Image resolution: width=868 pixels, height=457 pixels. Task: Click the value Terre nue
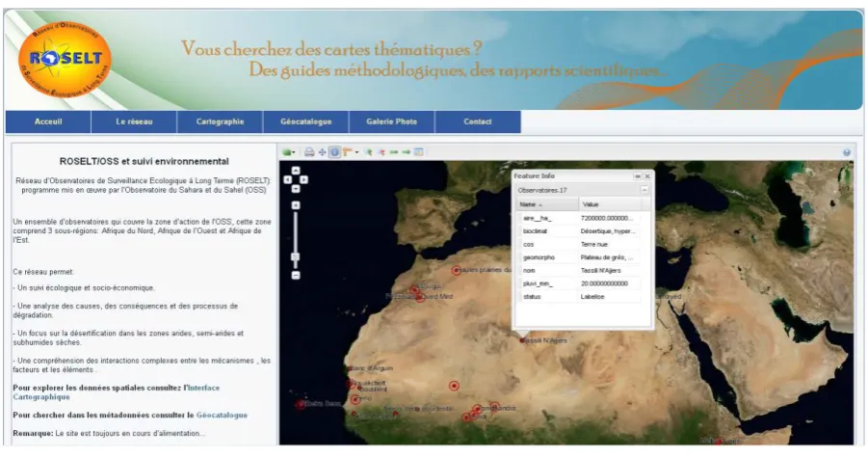coord(594,244)
